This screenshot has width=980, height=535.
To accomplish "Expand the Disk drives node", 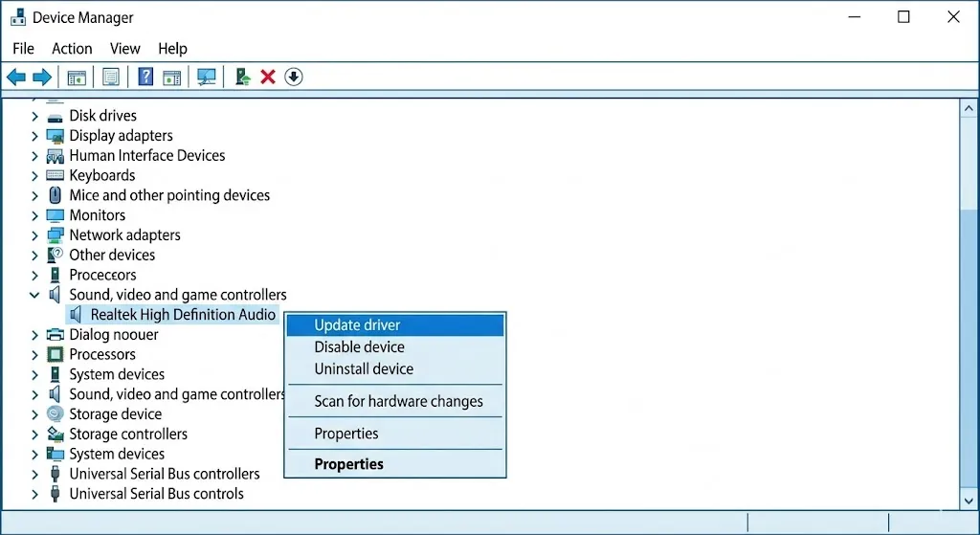I will [x=35, y=116].
